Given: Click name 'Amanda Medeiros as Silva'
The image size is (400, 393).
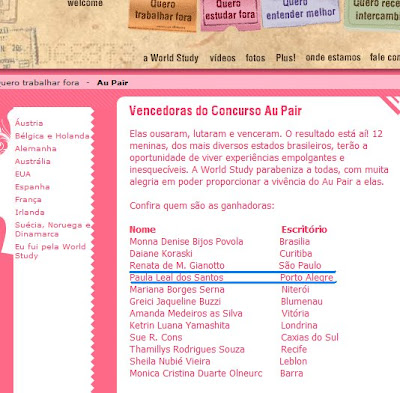Looking at the screenshot, I should [x=186, y=314].
